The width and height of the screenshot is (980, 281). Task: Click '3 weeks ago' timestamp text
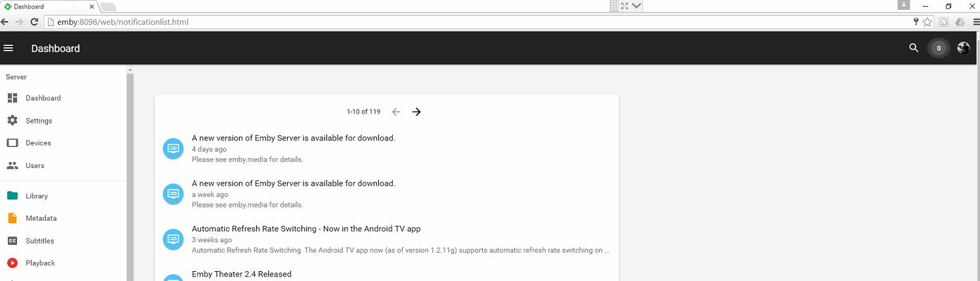212,240
